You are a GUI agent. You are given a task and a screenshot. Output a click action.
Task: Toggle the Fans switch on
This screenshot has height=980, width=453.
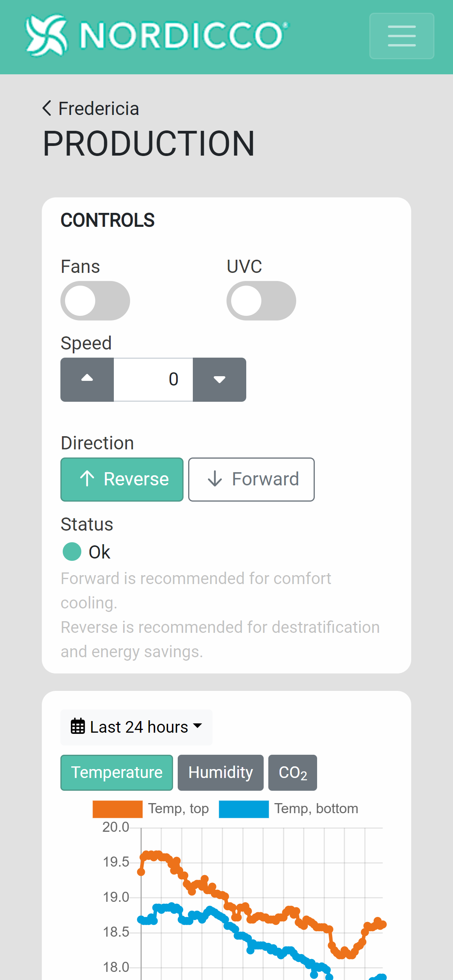point(95,301)
